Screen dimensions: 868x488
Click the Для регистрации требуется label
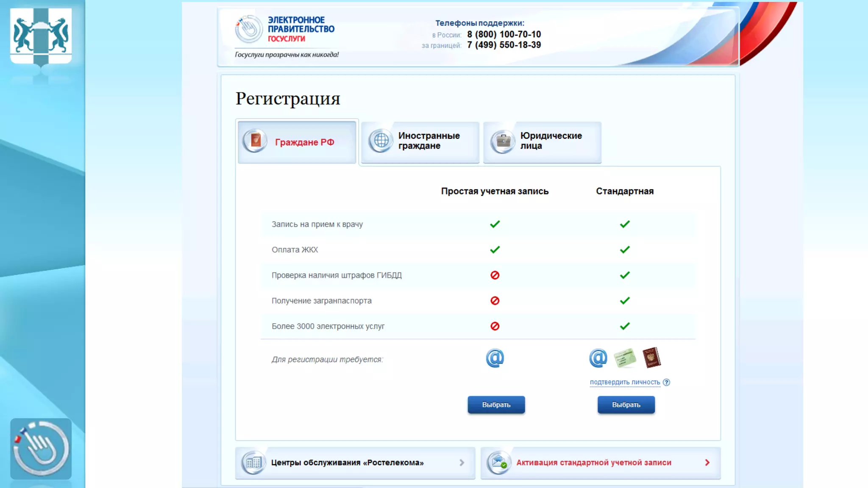pyautogui.click(x=327, y=360)
